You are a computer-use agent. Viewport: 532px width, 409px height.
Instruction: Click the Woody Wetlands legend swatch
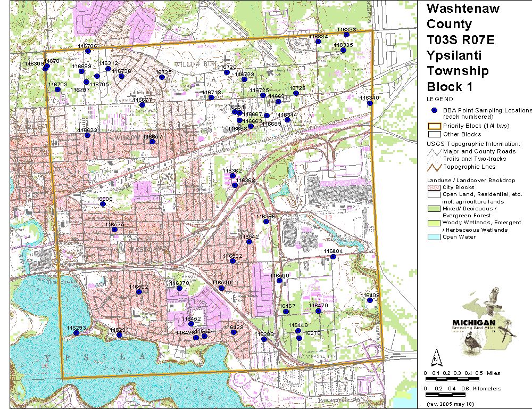[435, 223]
